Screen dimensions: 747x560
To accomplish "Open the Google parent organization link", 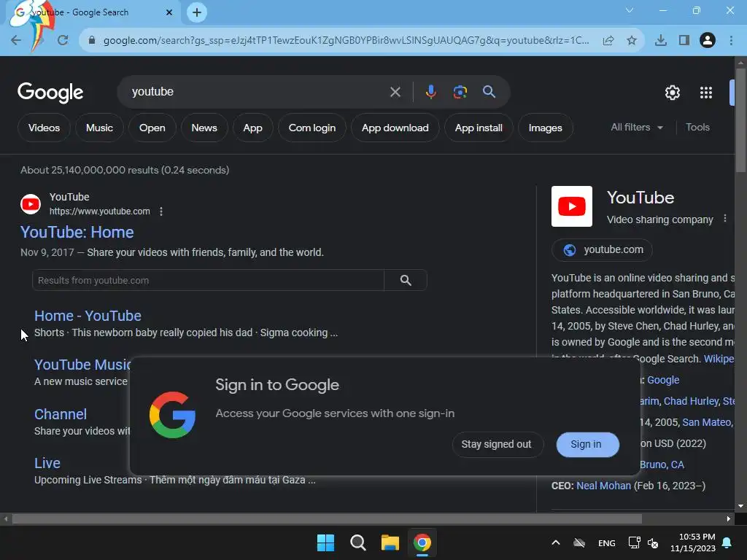I will (663, 380).
